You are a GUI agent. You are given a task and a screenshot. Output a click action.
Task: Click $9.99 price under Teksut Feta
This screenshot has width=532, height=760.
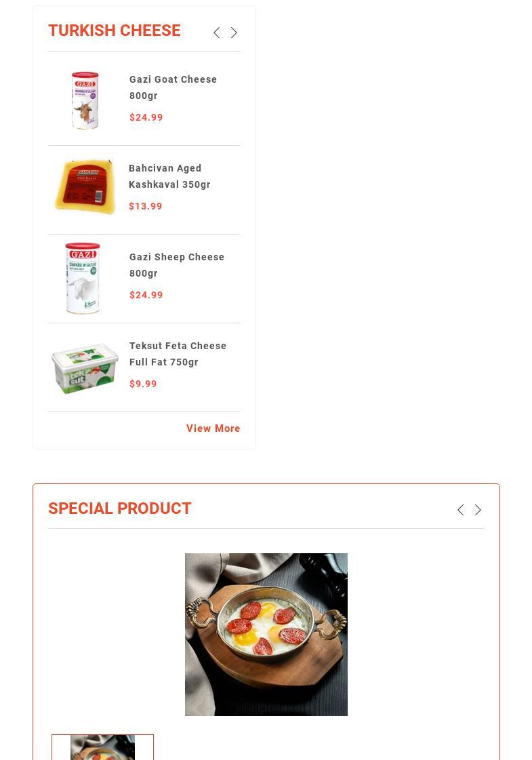tap(143, 384)
